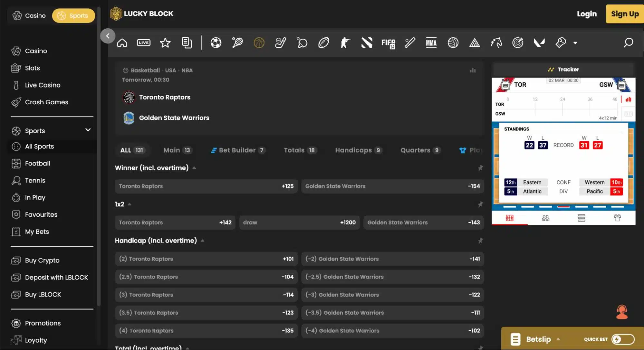This screenshot has width=644, height=350.
Task: Click the Sign Up button
Action: pos(625,14)
